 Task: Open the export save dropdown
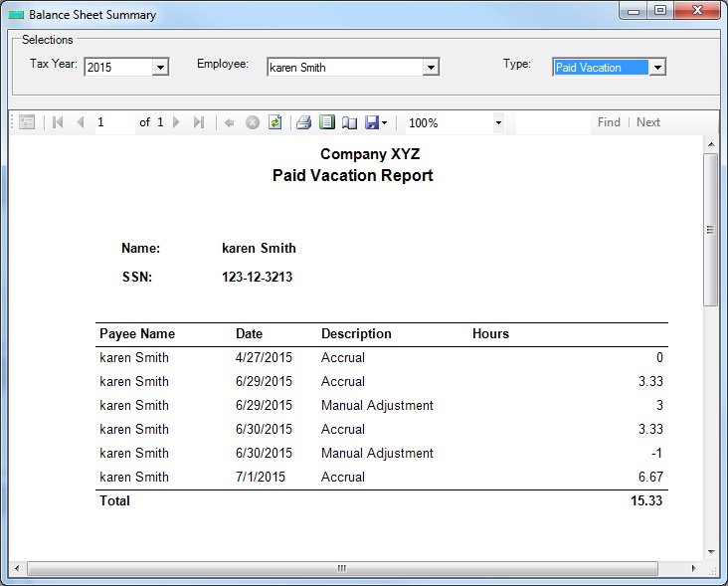click(x=377, y=122)
